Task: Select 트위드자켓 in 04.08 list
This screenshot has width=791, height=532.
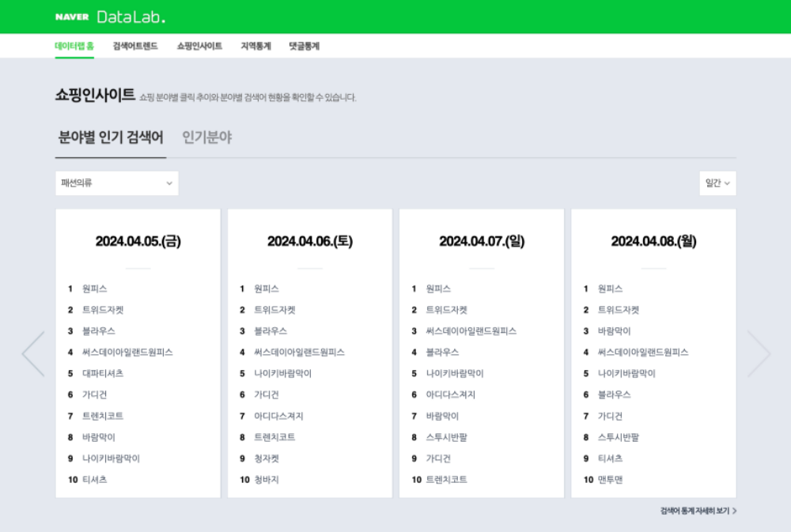Action: pos(619,310)
